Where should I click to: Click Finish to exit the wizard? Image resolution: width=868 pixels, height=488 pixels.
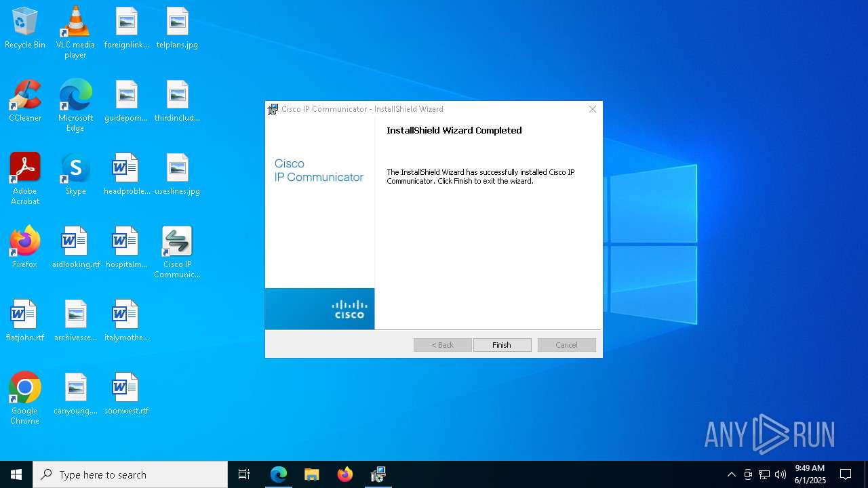click(502, 345)
